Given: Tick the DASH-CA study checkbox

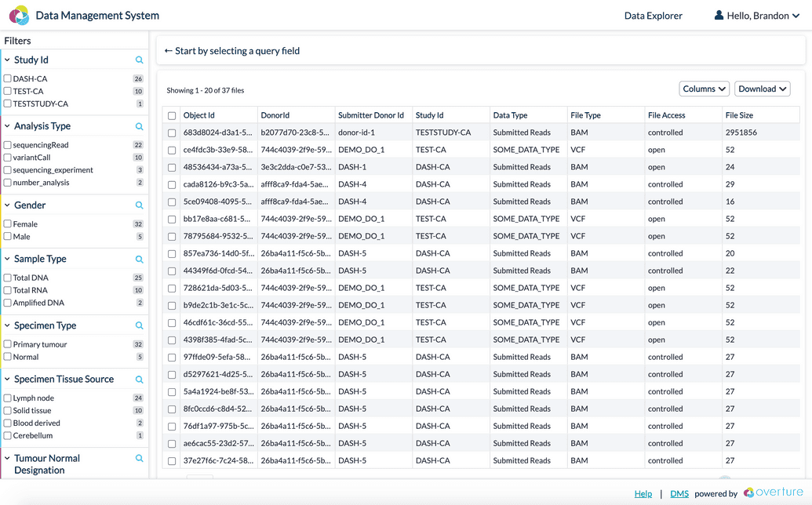Looking at the screenshot, I should (8, 78).
